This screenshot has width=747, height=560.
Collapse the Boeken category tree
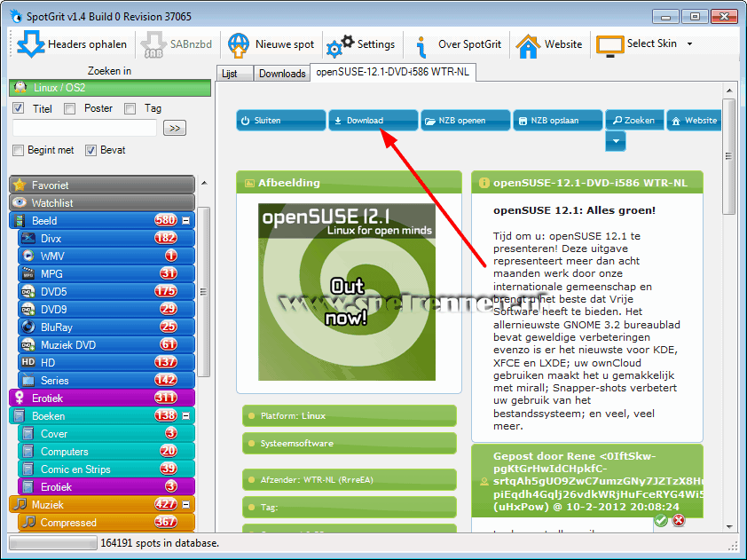coord(185,416)
